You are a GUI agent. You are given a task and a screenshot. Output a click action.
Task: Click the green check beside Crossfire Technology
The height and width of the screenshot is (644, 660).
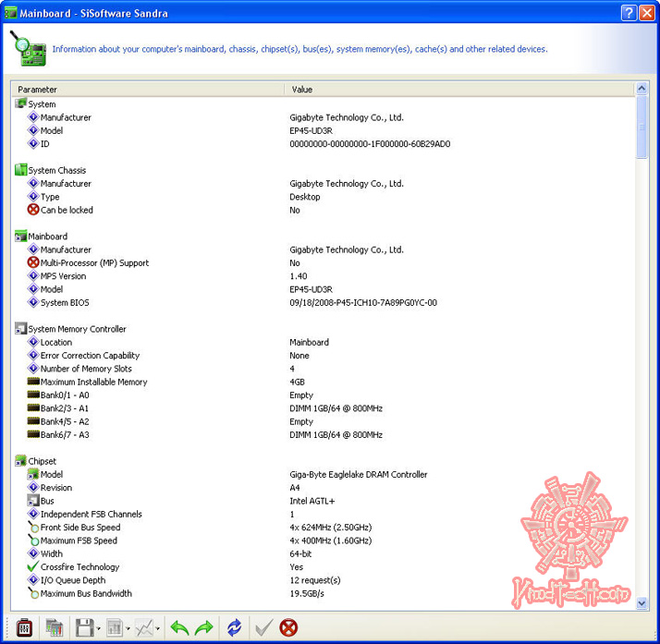(33, 566)
